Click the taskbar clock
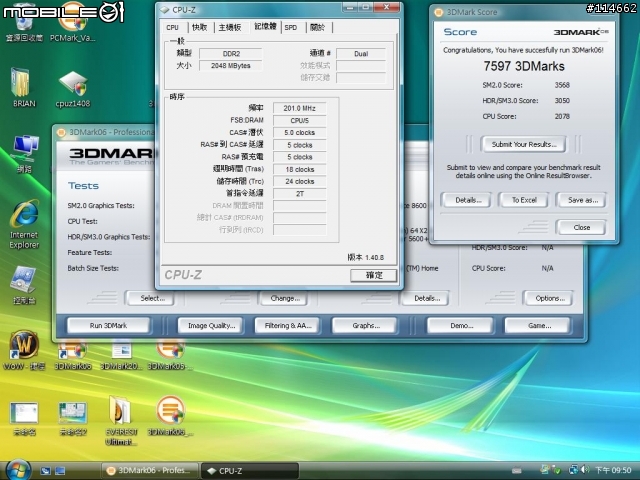Viewport: 640px width, 480px height. (613, 471)
